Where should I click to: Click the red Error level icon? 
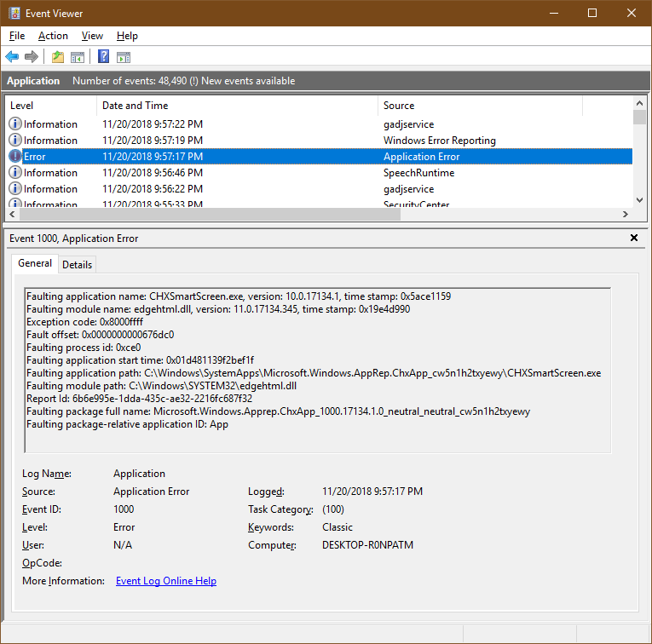tap(15, 156)
